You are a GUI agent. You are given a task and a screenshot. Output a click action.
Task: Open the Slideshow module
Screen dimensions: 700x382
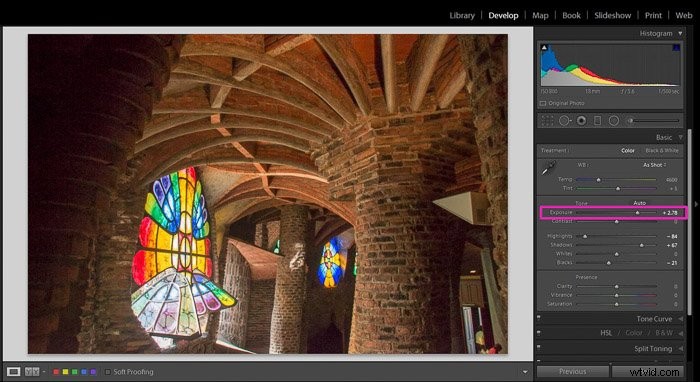click(x=612, y=15)
